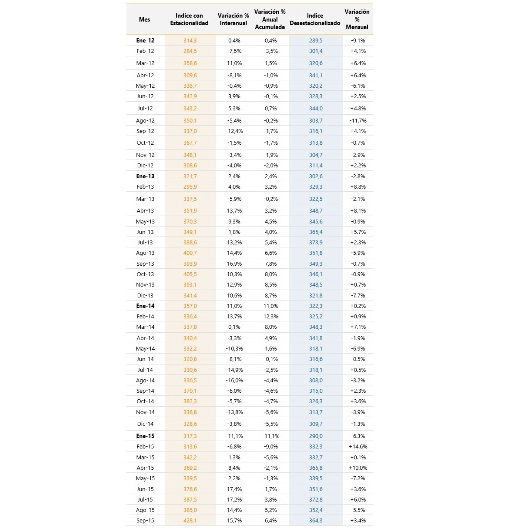The width and height of the screenshot is (530, 530).
Task: Click the Nov-12 month label
Action: click(x=145, y=155)
